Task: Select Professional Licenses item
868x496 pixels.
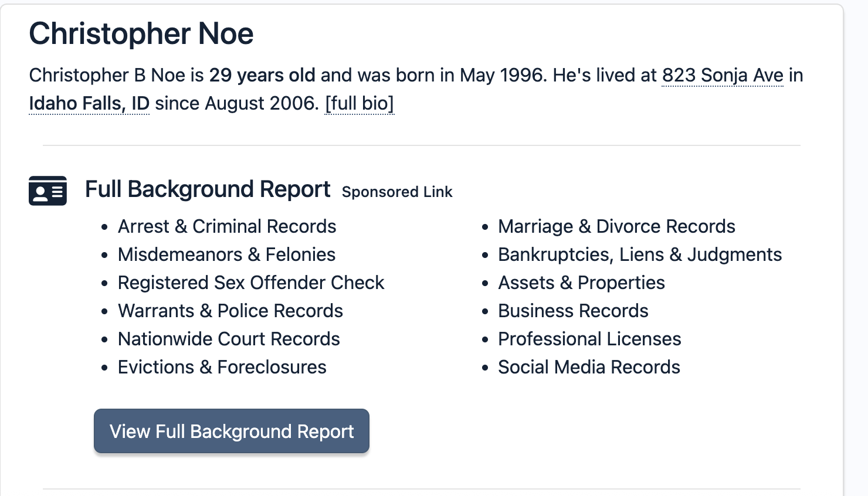Action: [589, 339]
